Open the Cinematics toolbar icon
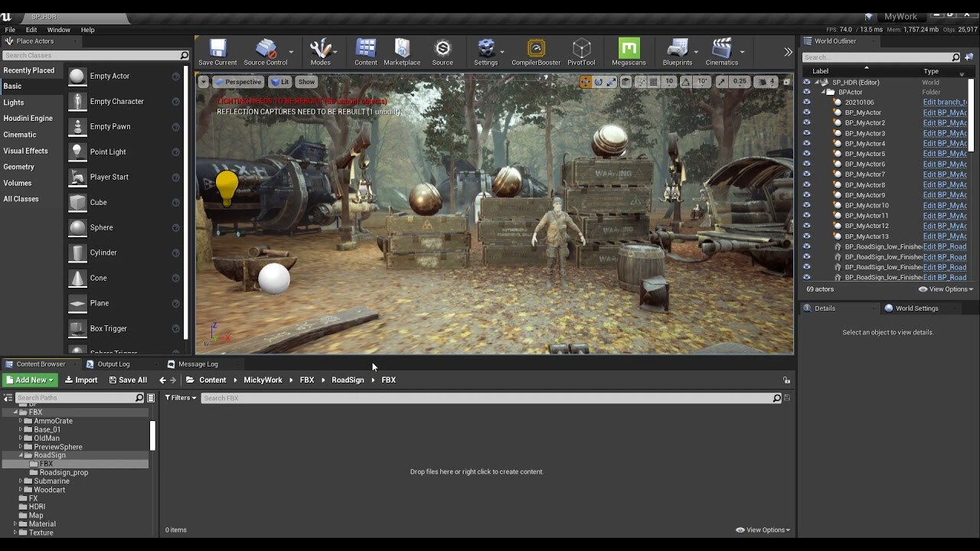This screenshot has height=551, width=980. click(x=721, y=52)
